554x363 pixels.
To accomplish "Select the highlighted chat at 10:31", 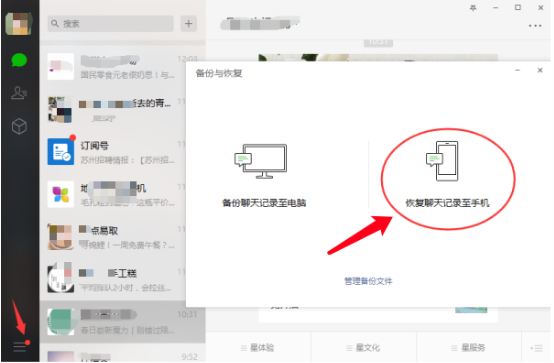I will pyautogui.click(x=122, y=322).
